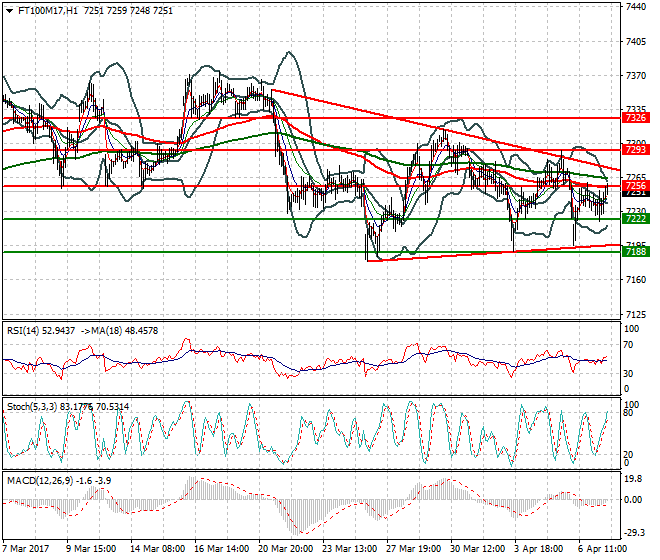
Task: Click the 14 Mar 08:00 time label
Action: 157,549
